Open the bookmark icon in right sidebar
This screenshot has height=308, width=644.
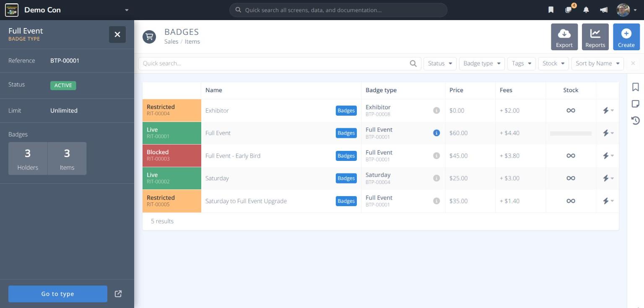(x=636, y=87)
